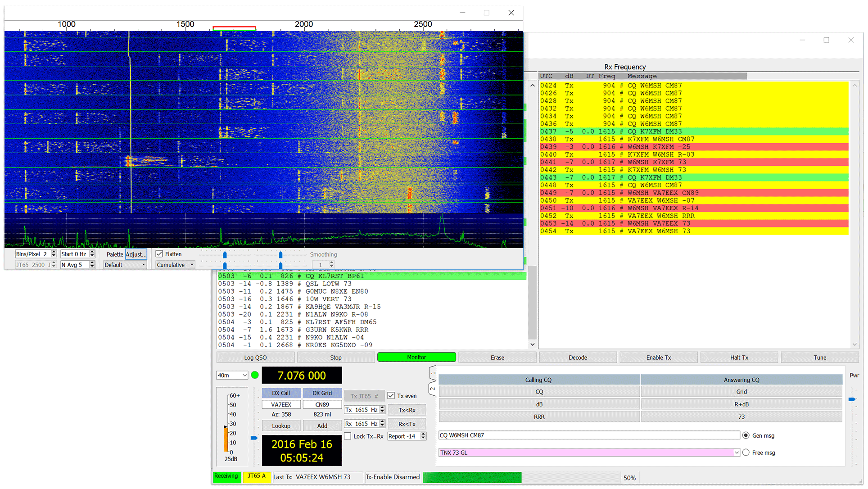Viewport: 868px width, 489px height.
Task: Click the Log QSO button
Action: coord(255,358)
